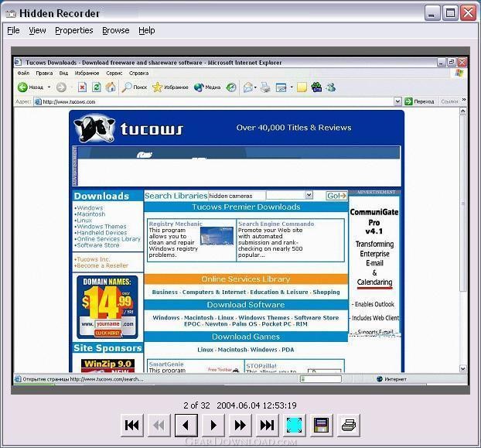481x448 pixels.
Task: Save screenshot using the floppy disk icon
Action: pyautogui.click(x=321, y=425)
